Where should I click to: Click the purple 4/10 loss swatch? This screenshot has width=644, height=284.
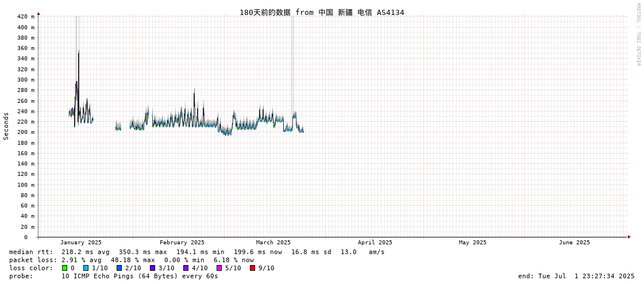pos(186,268)
